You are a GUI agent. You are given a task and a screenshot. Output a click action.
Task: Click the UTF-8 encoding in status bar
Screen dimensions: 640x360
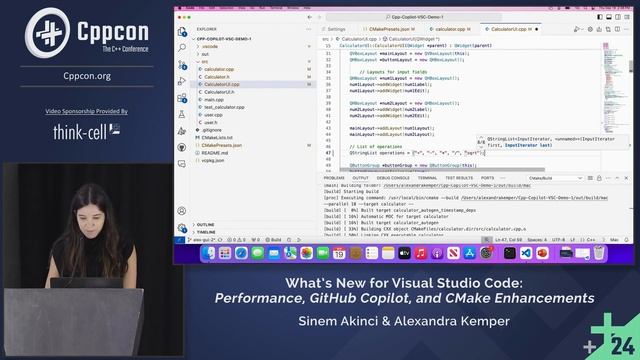coord(558,240)
